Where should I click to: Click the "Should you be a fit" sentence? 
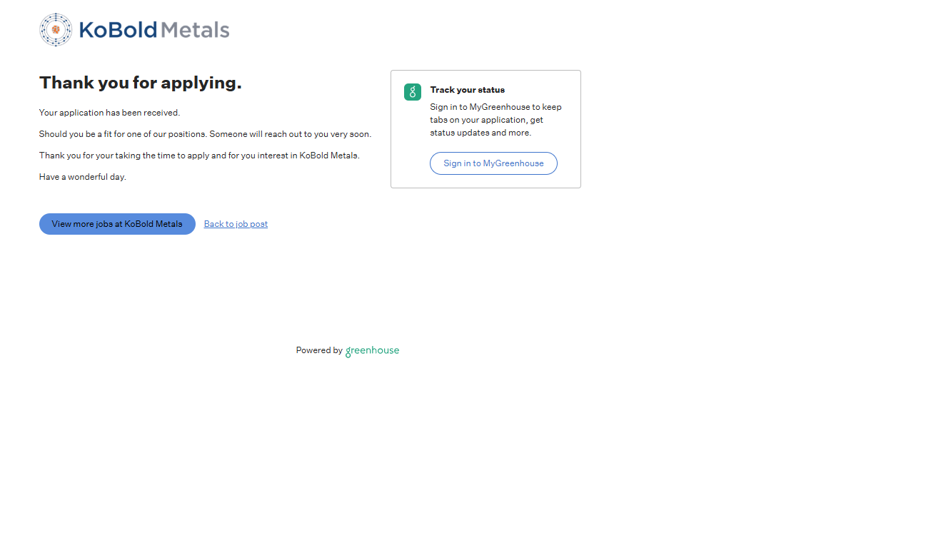123,134
